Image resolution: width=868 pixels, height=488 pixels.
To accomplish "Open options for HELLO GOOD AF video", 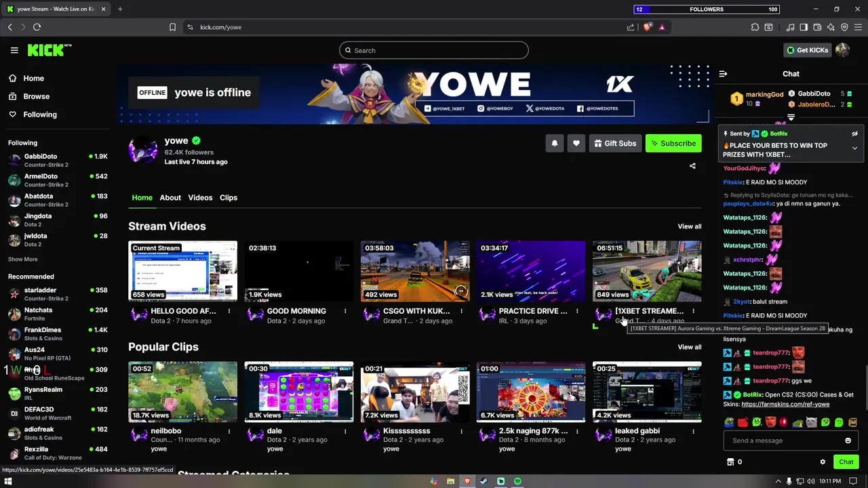I will coord(229,311).
